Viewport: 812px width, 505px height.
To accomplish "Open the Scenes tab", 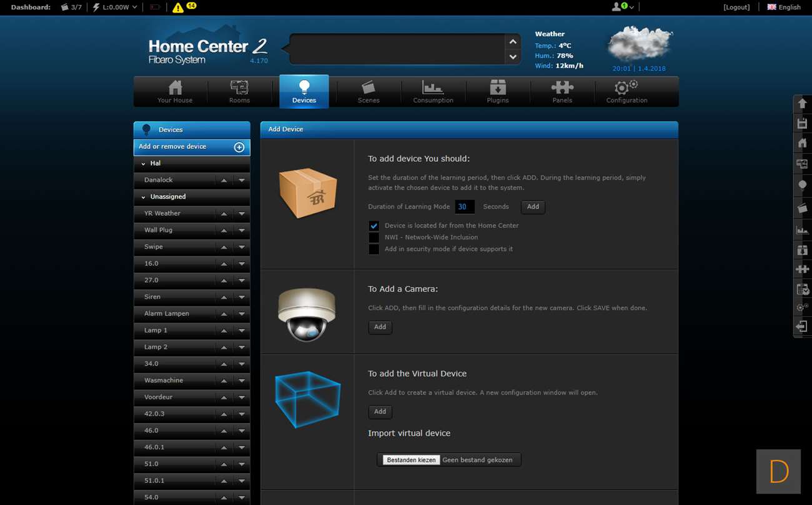I will pyautogui.click(x=369, y=91).
